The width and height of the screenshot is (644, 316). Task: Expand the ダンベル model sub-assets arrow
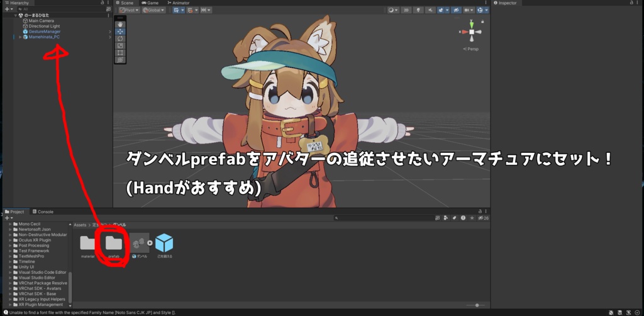click(150, 243)
